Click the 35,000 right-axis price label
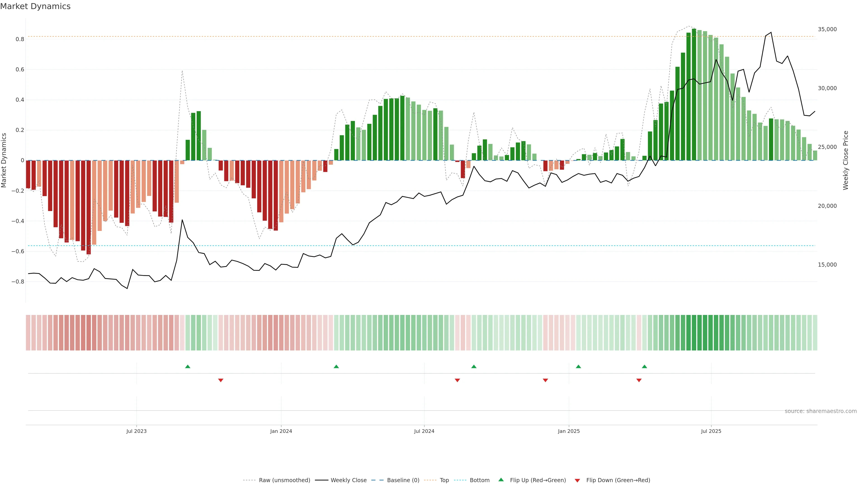The image size is (868, 488). 827,29
